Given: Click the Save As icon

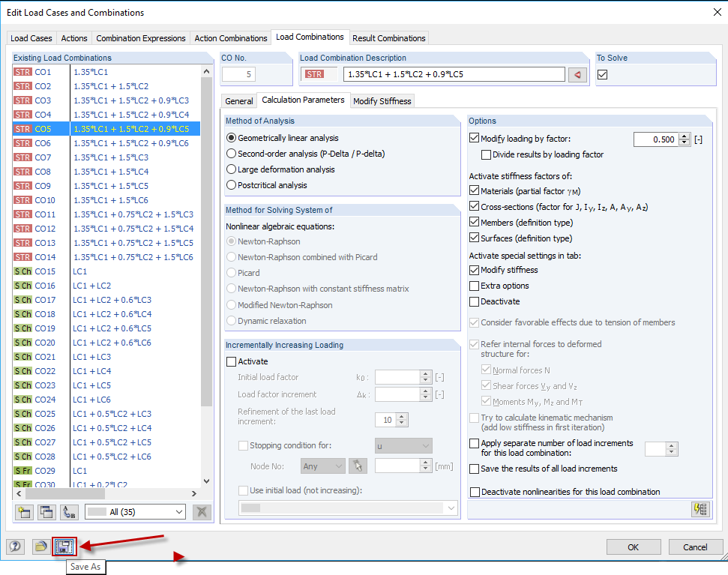Looking at the screenshot, I should [64, 547].
